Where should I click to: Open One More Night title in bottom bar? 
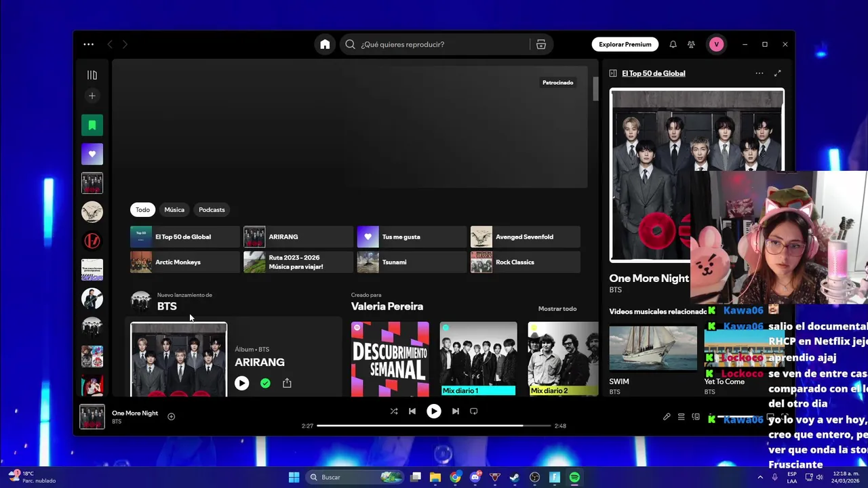pyautogui.click(x=135, y=413)
